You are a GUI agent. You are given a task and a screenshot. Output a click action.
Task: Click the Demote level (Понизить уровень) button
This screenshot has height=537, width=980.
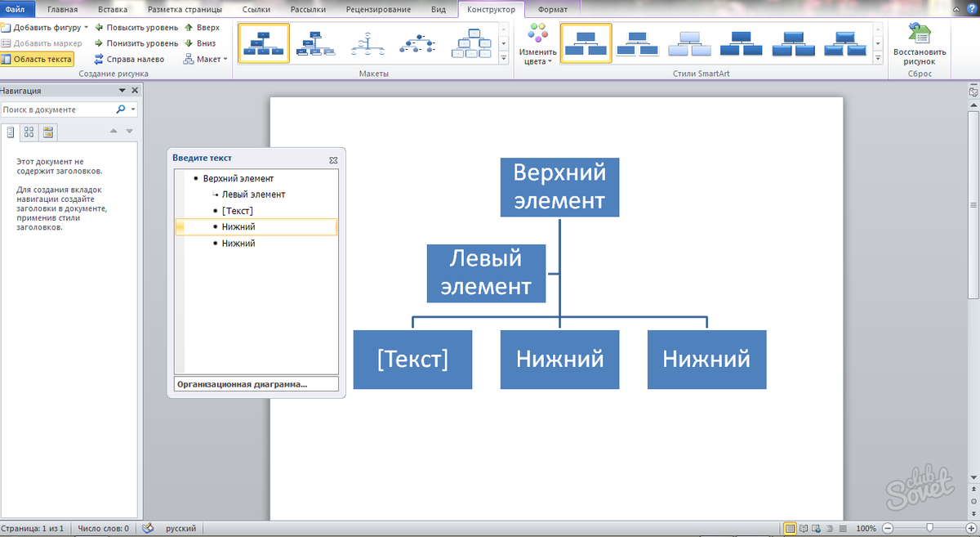coord(136,43)
